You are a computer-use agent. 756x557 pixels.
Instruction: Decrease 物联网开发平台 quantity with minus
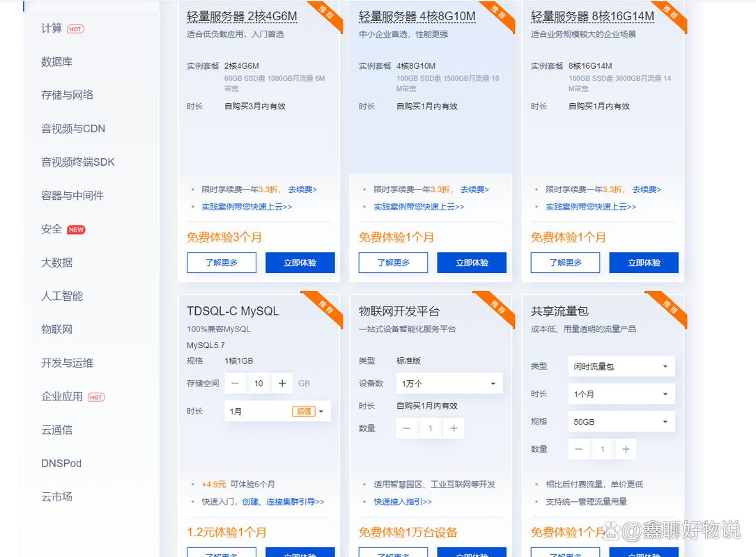coord(406,428)
